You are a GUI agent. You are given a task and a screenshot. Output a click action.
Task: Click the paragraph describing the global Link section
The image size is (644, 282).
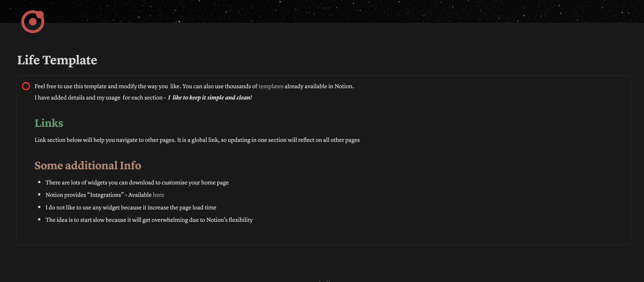tap(197, 140)
